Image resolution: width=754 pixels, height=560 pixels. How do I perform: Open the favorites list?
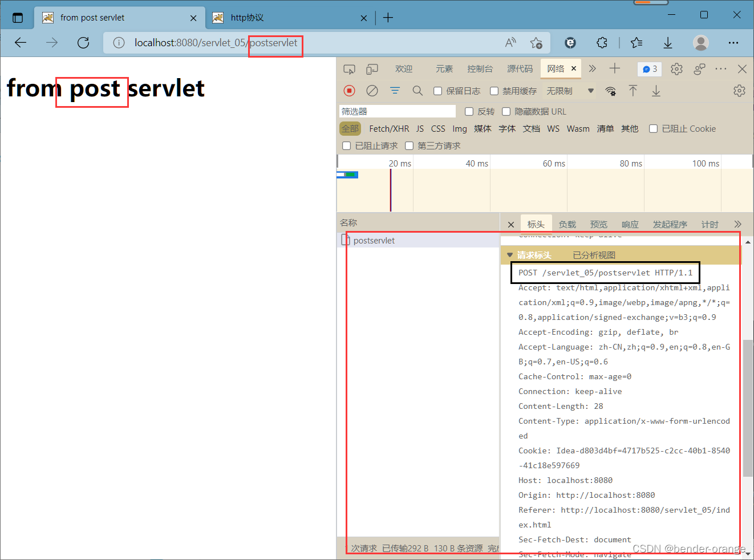pyautogui.click(x=637, y=43)
